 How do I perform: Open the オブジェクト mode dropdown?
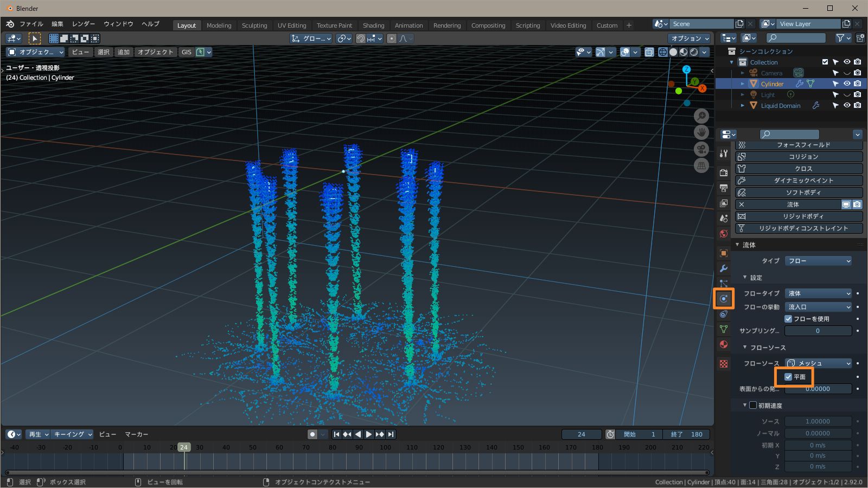(x=35, y=52)
